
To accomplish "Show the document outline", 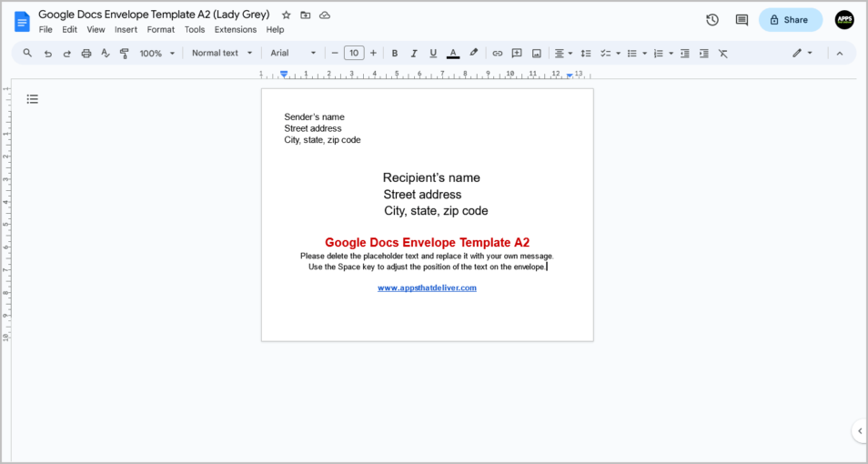I will click(33, 99).
